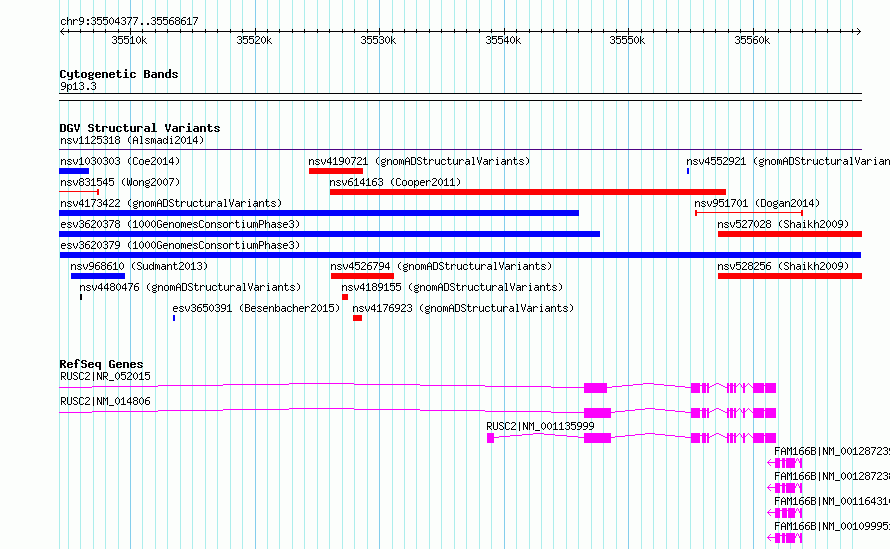Open the nsv968610 (Sudmant2013) label
Screen dimensions: 890x549
pos(139,266)
